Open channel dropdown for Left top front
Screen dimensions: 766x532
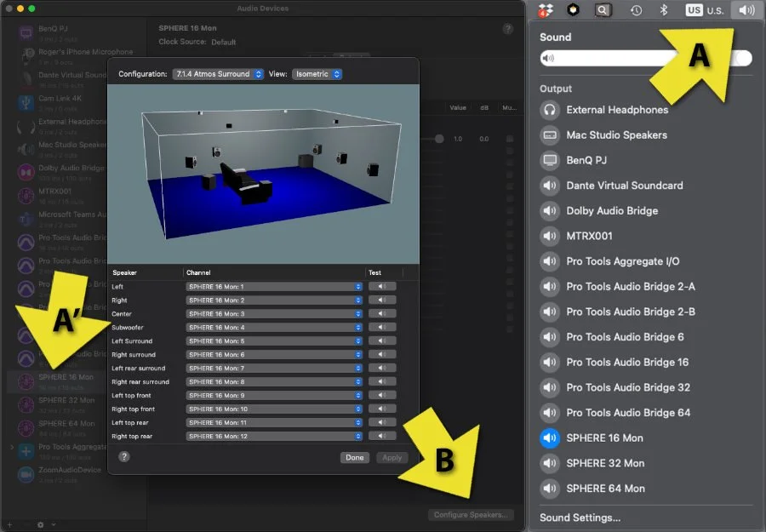(274, 396)
